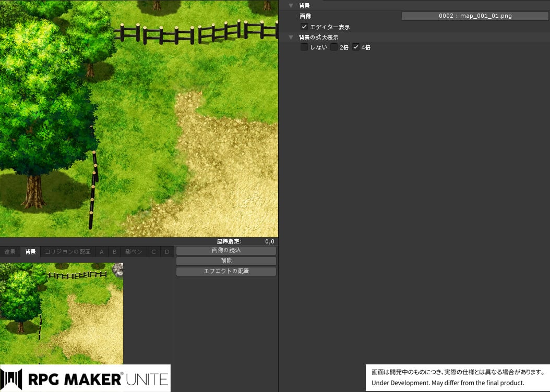Collapse the 背景の拡大表示 section
The height and width of the screenshot is (392, 550).
(x=291, y=38)
